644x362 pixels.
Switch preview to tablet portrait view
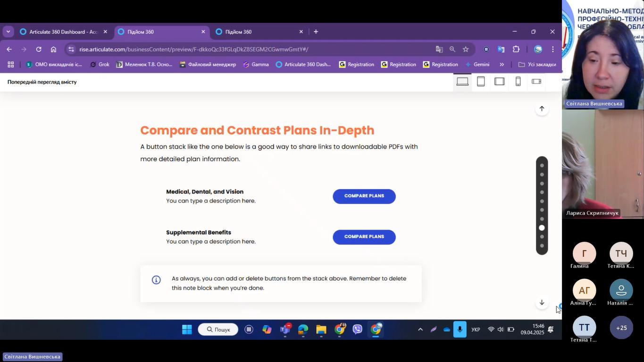[481, 82]
